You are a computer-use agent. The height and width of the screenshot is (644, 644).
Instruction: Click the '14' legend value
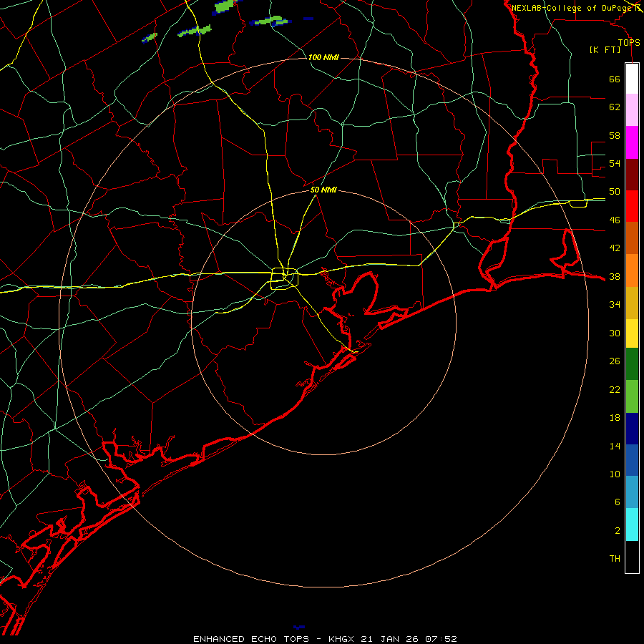pos(615,446)
